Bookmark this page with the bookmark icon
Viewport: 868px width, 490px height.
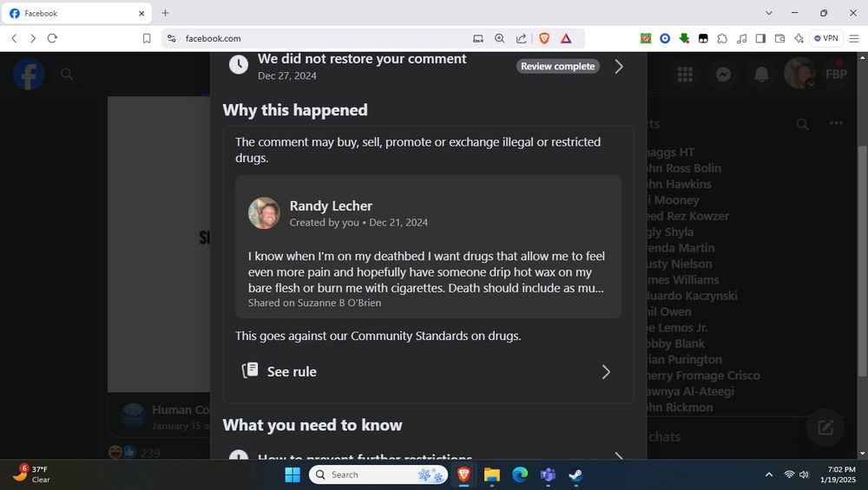(147, 38)
